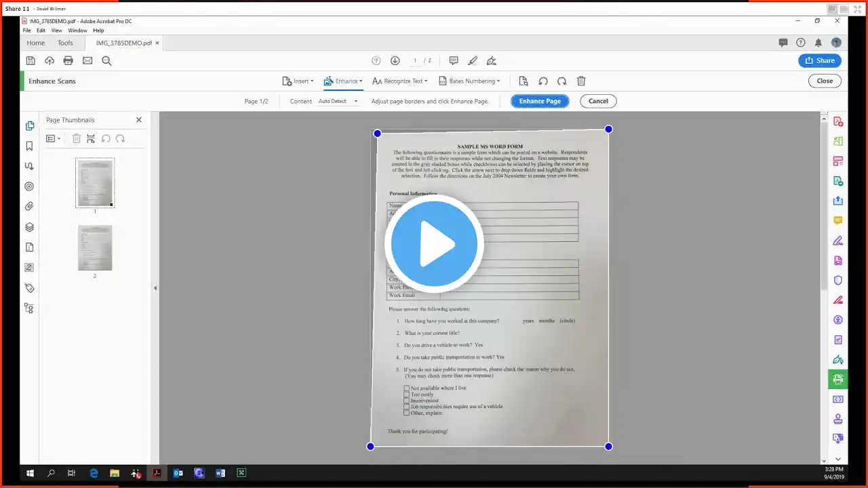Click the extract page icon beside Bates Numbering
868x488 pixels.
(524, 81)
